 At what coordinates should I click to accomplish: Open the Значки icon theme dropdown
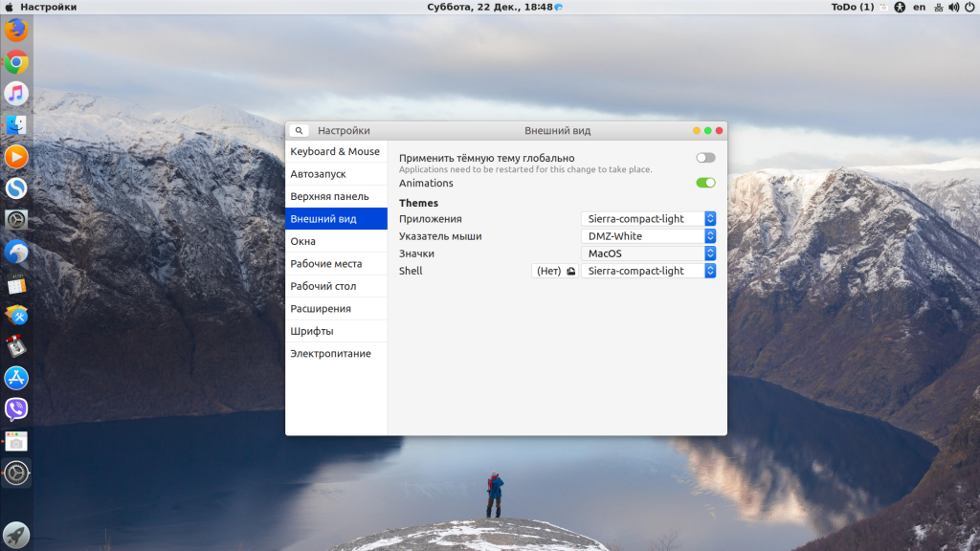[648, 253]
